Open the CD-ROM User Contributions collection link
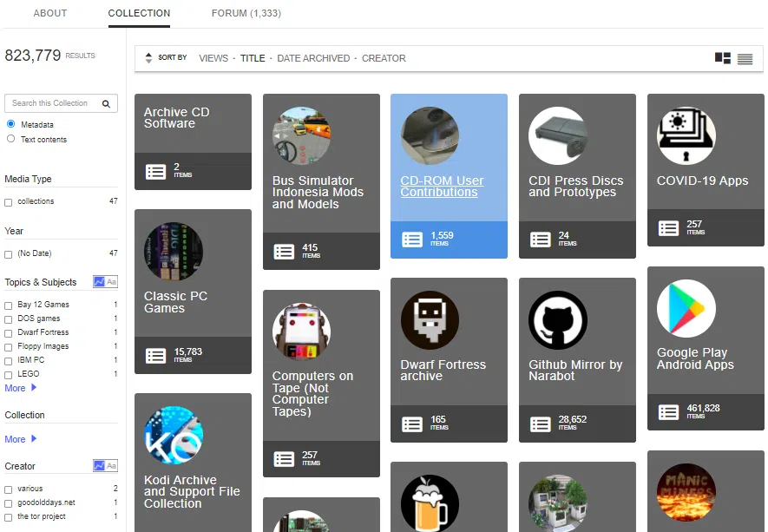Screen dimensions: 768x532 443,187
